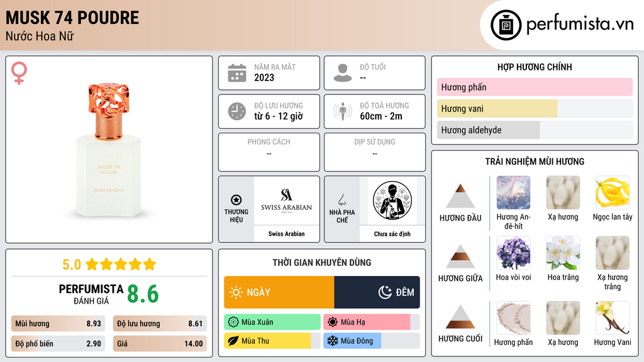Click the five gold stars rating
This screenshot has height=362, width=644.
121,265
